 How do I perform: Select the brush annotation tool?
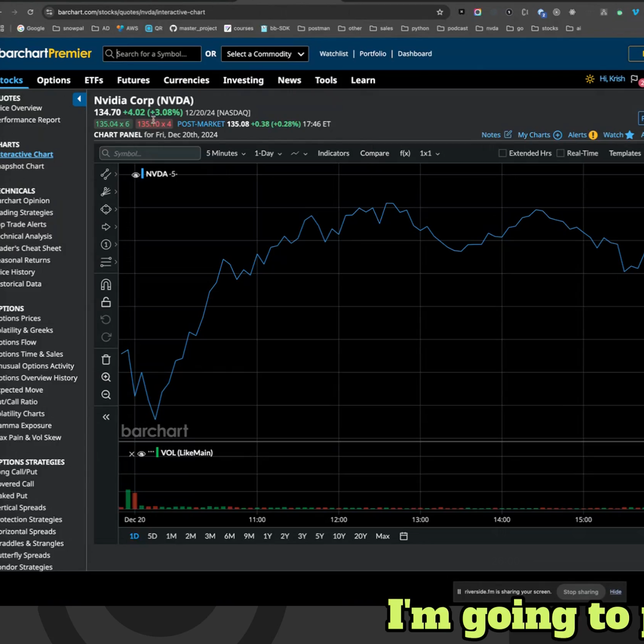106,192
